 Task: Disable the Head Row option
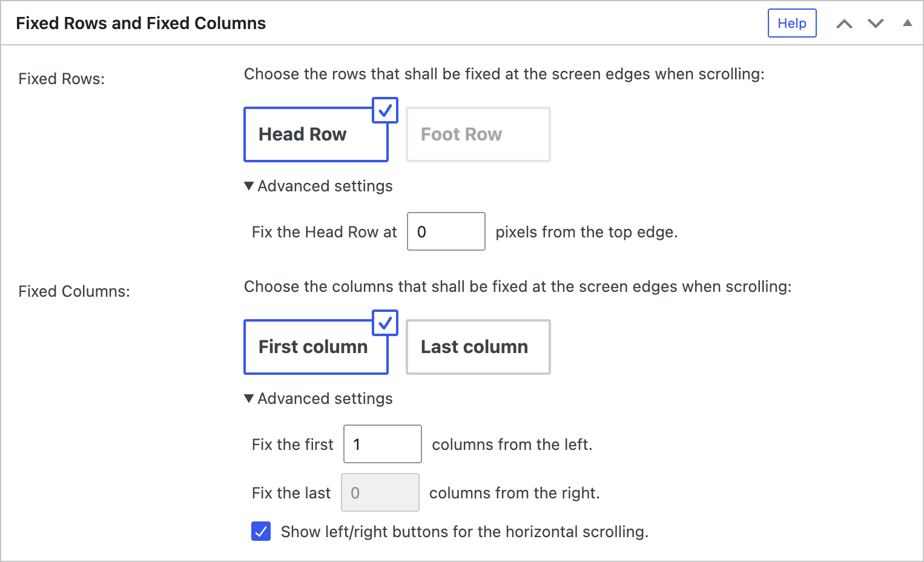click(x=315, y=134)
